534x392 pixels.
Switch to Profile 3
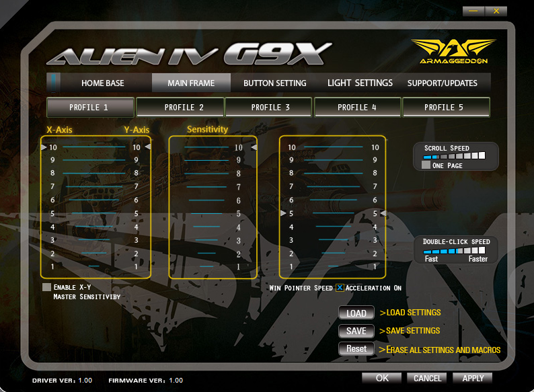(269, 108)
